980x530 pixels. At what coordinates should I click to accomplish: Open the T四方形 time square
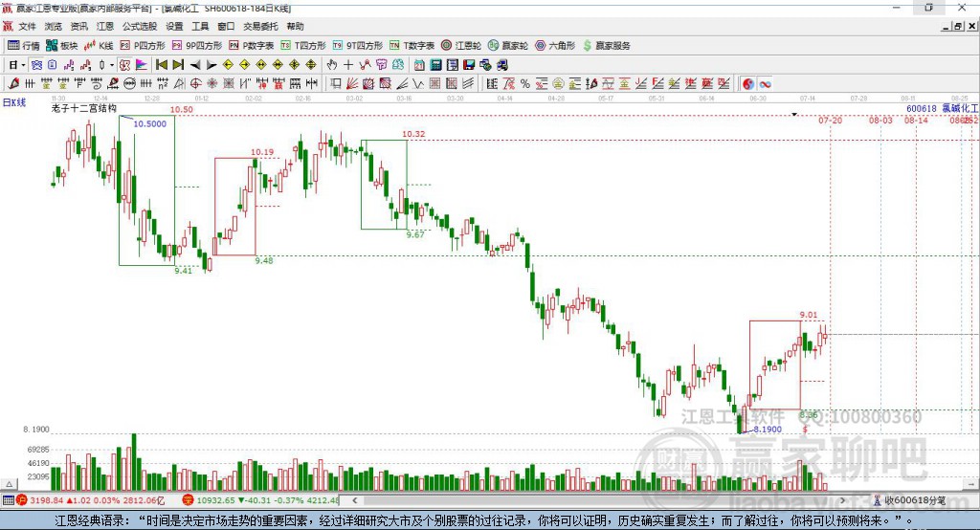[x=303, y=46]
